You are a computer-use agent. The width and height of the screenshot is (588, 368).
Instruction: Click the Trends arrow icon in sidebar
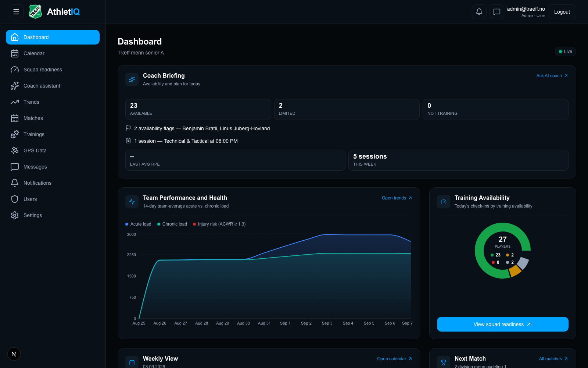15,102
